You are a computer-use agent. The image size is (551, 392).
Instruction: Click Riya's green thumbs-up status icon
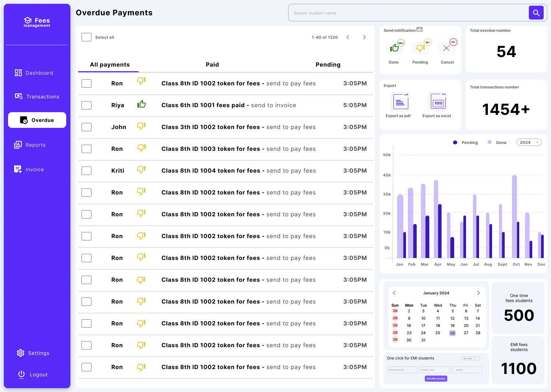pyautogui.click(x=142, y=104)
